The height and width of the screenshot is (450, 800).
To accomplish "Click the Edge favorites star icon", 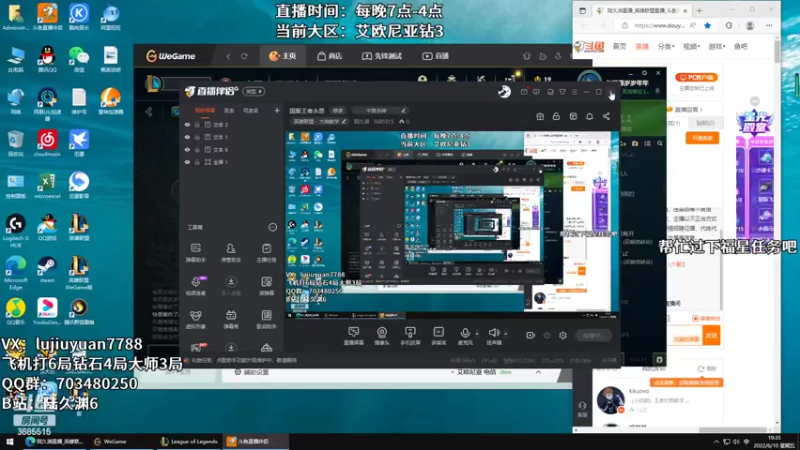I will [707, 26].
